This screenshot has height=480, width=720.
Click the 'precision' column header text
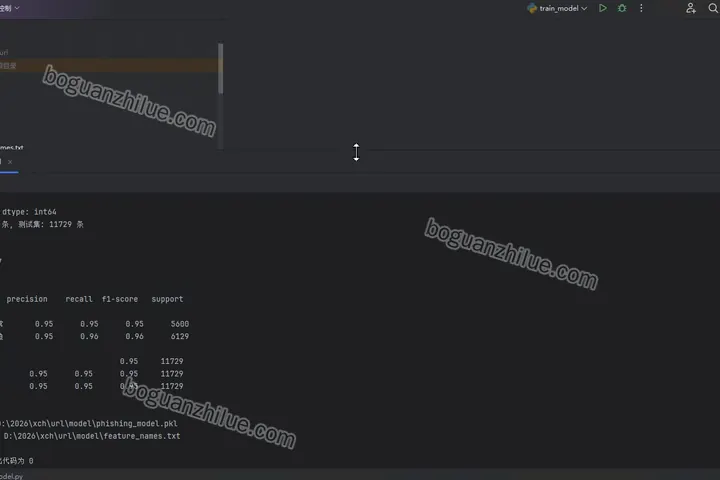point(27,299)
